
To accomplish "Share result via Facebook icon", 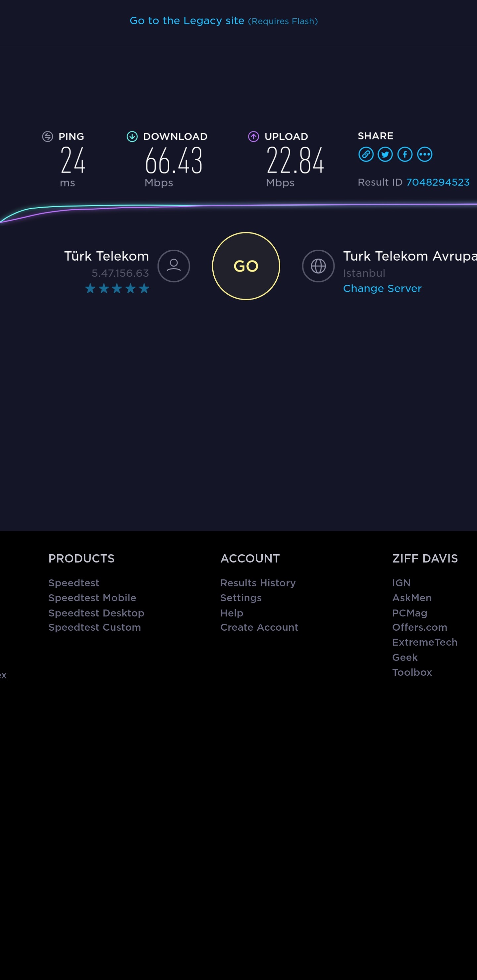I will 405,155.
